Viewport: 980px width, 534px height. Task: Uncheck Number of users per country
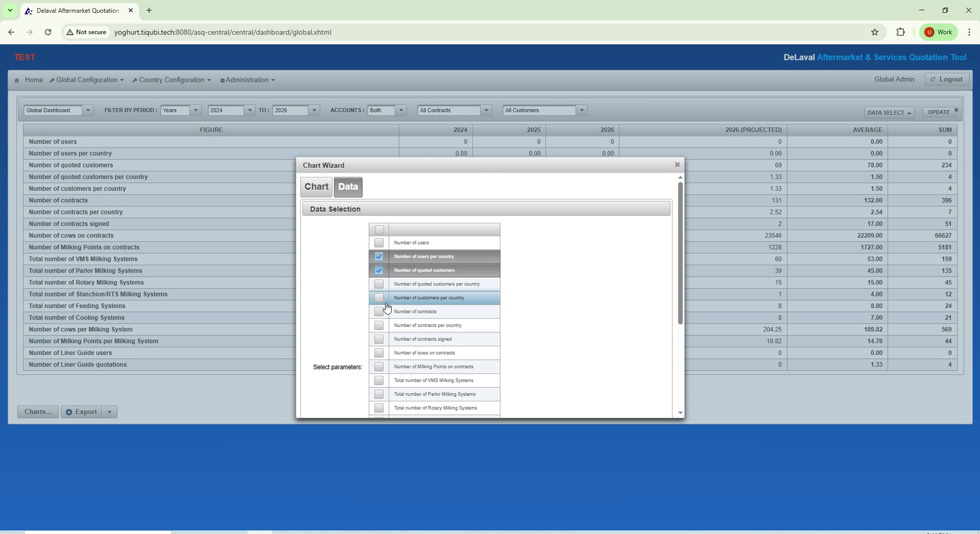[x=379, y=256]
